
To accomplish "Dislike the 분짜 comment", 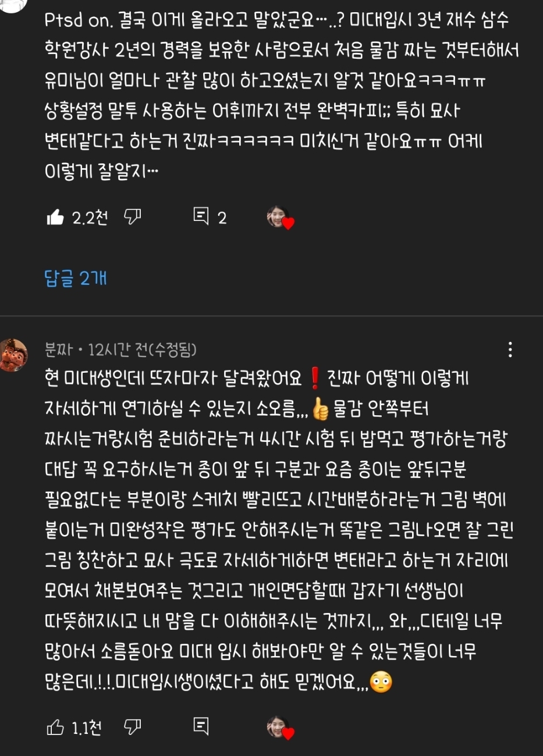I will click(x=133, y=727).
